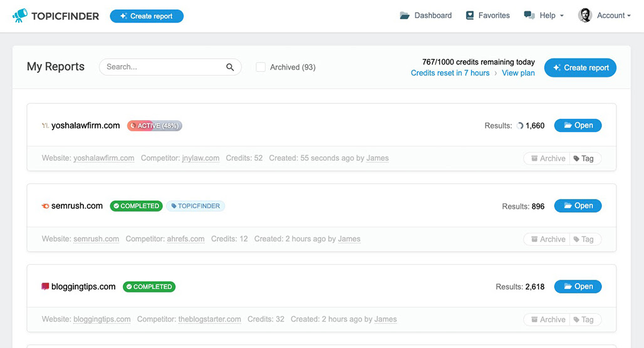Open the bloggingtips.com report

pos(578,287)
